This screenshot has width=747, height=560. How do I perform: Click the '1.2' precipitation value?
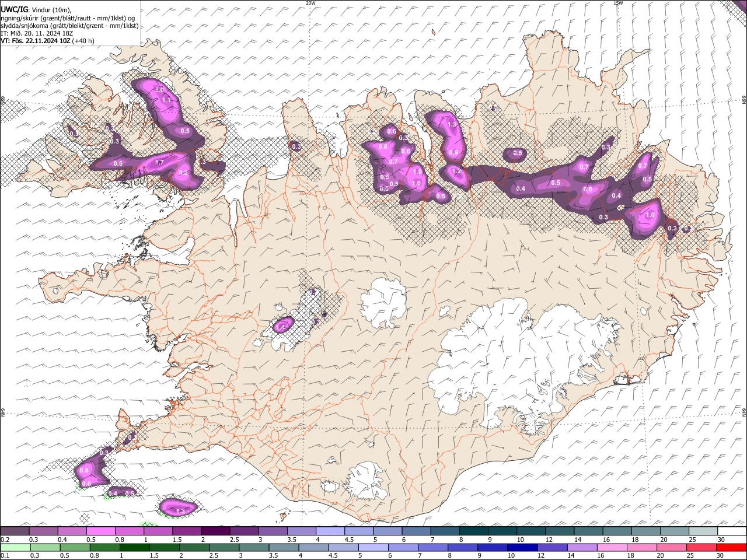coord(456,172)
